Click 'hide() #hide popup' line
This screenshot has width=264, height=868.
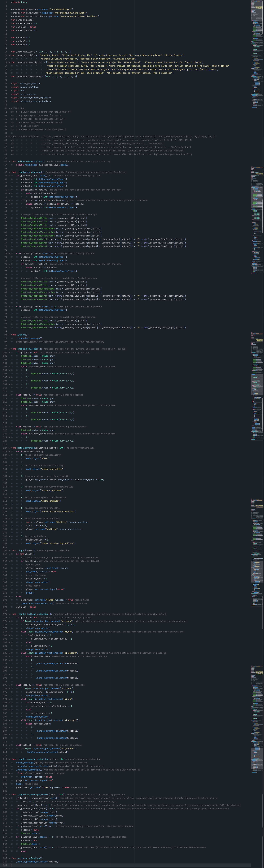click(x=27, y=784)
